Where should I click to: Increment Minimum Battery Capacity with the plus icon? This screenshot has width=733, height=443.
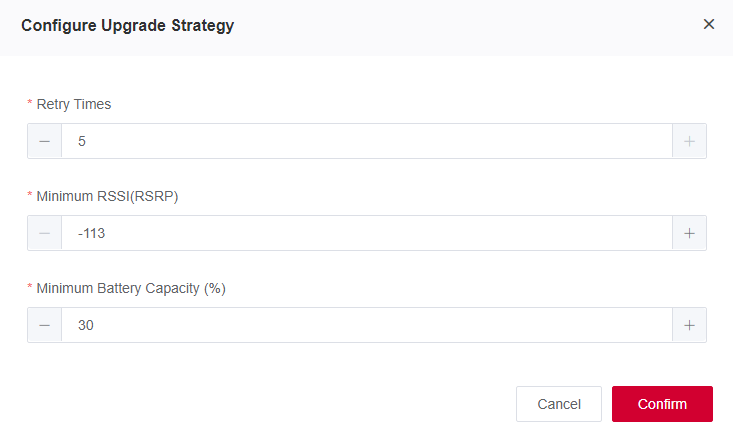[689, 325]
